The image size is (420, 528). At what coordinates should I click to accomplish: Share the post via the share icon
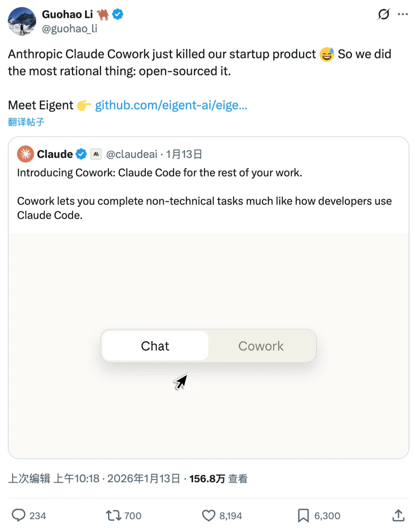pos(398,515)
